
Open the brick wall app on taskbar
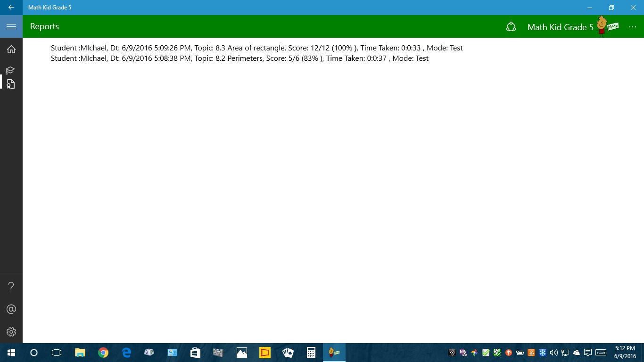point(218,353)
